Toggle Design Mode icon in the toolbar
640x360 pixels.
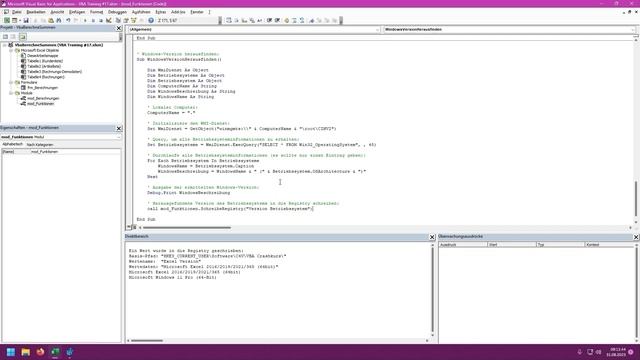109,20
